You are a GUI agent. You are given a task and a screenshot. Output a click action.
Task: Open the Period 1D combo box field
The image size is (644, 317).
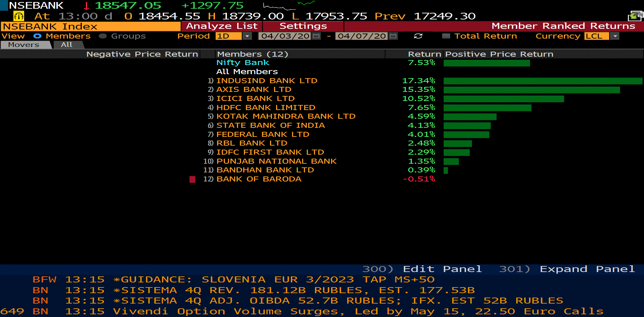228,36
